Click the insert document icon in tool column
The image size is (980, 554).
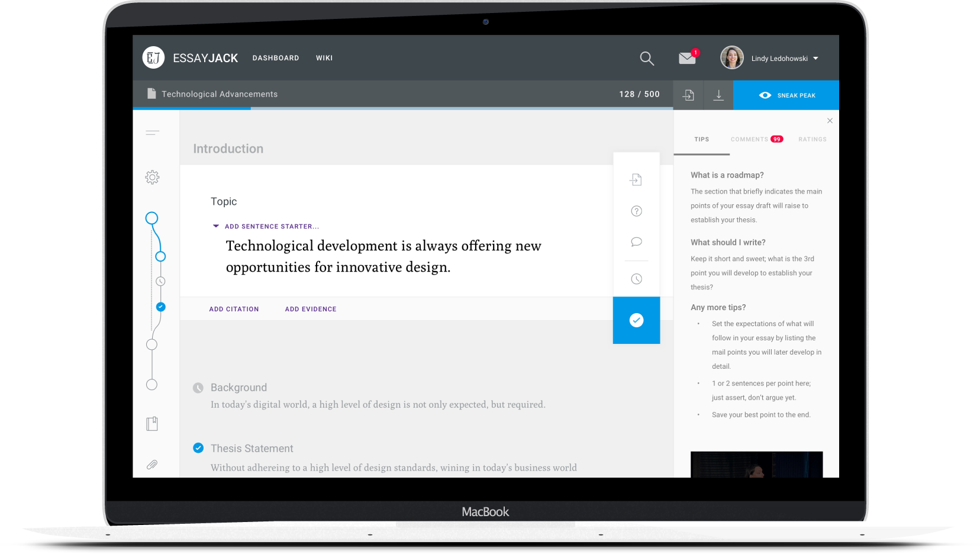point(636,179)
